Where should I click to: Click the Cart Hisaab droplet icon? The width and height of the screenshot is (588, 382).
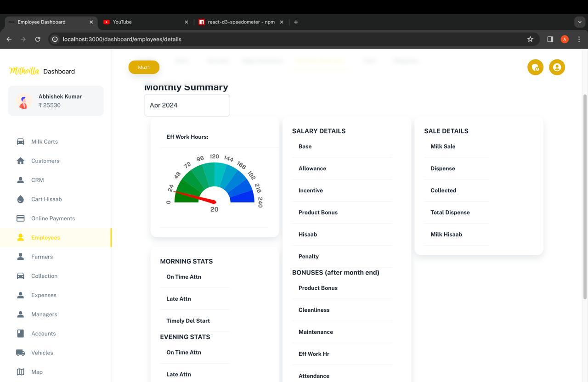click(20, 199)
